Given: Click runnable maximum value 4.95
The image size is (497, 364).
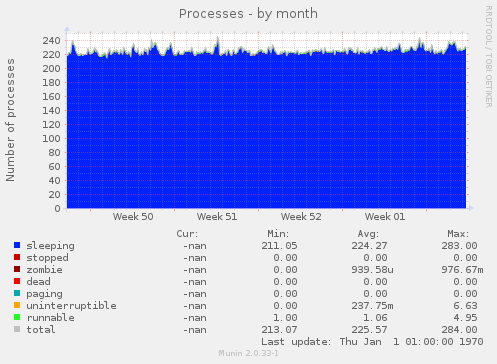Looking at the screenshot, I should click(x=465, y=318).
